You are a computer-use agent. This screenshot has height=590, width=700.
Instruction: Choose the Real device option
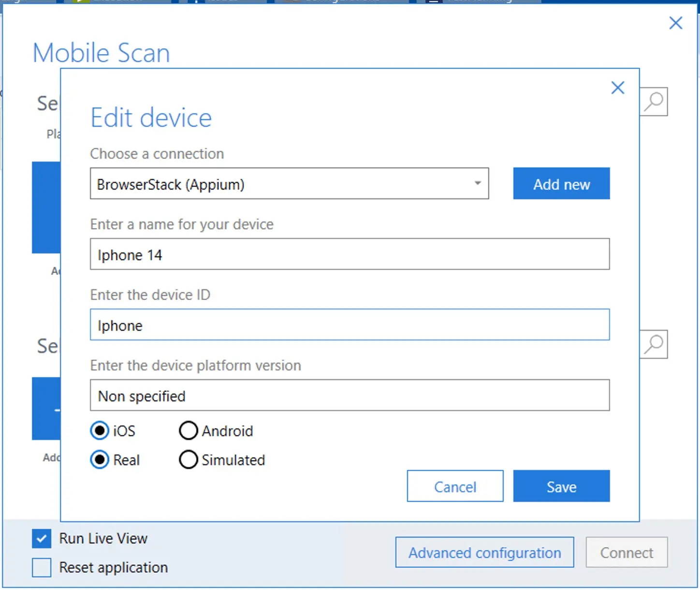tap(100, 459)
